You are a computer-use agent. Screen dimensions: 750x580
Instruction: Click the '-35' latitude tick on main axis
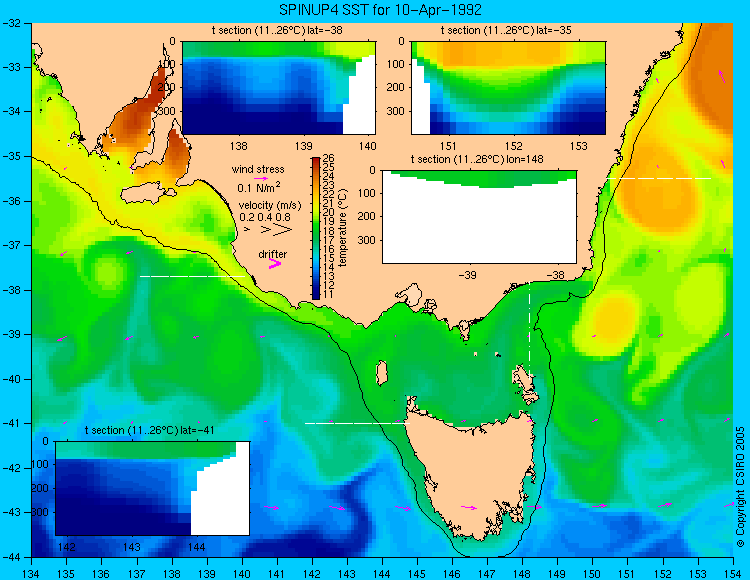coord(11,156)
